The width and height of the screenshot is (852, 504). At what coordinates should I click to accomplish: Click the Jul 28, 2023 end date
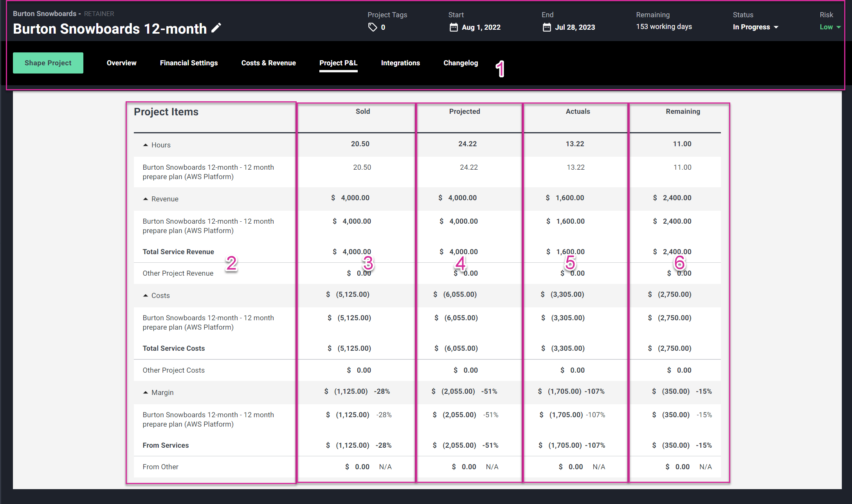tap(575, 27)
